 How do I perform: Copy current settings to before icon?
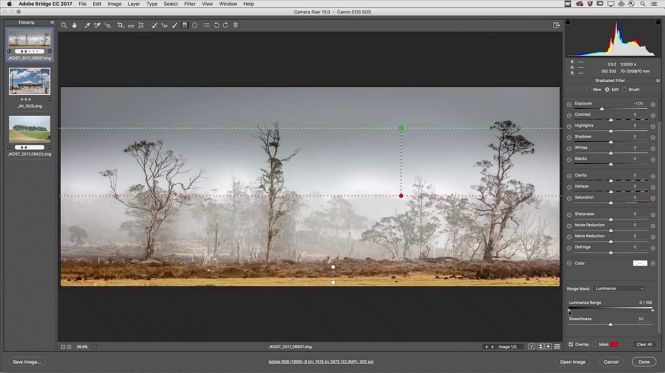548,347
